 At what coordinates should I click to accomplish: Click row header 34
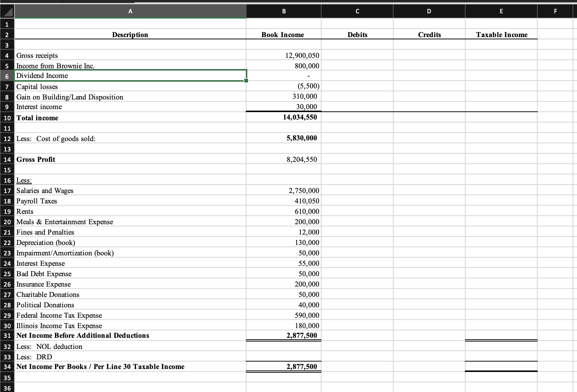(x=7, y=367)
